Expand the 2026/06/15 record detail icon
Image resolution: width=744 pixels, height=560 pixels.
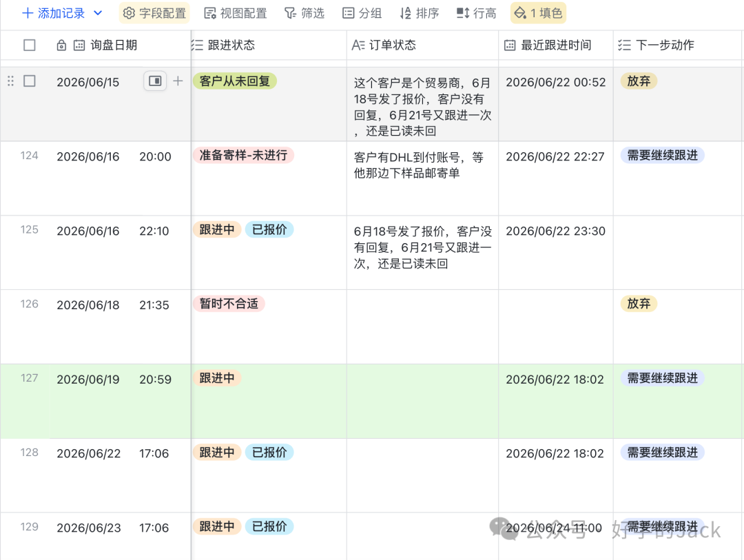155,81
